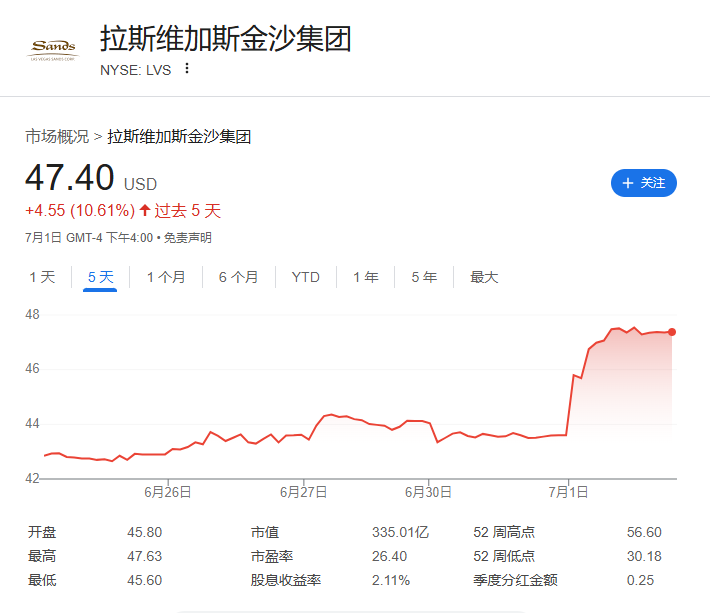Click the 46 y-axis label
This screenshot has width=710, height=613.
[32, 369]
